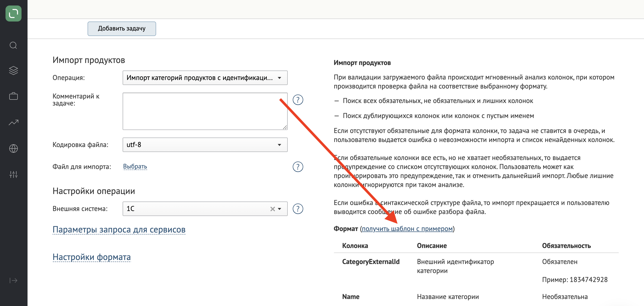Click the Обязателен cell
The image size is (644, 306).
[x=560, y=262]
